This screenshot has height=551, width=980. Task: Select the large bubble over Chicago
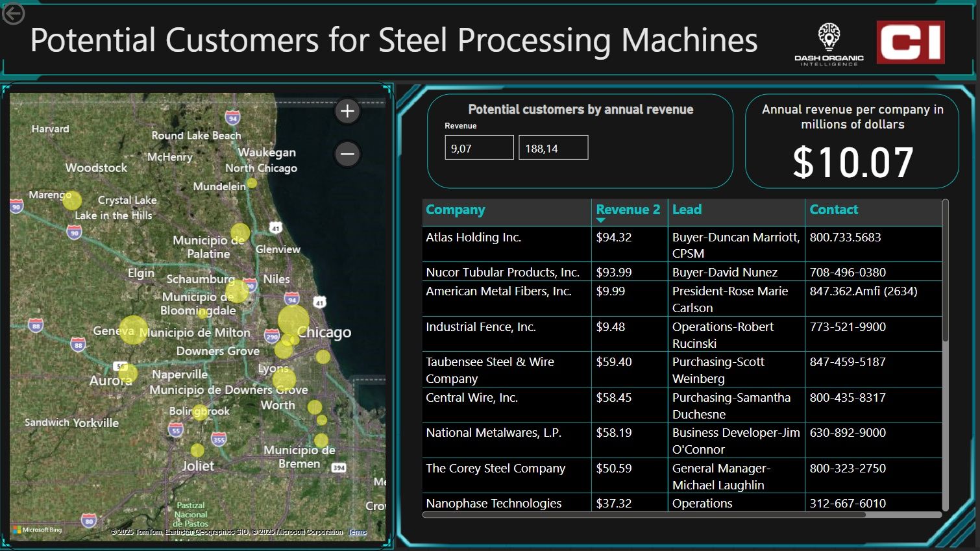(293, 320)
